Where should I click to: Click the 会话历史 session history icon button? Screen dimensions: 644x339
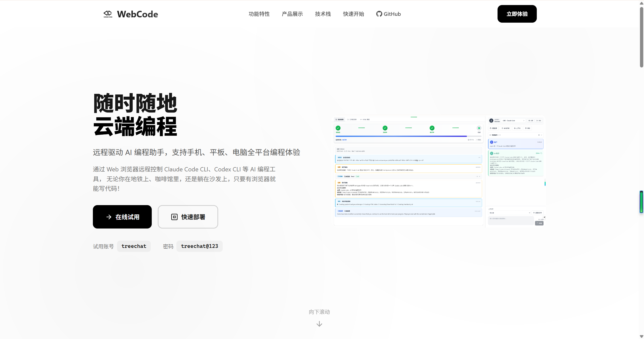pos(503,128)
